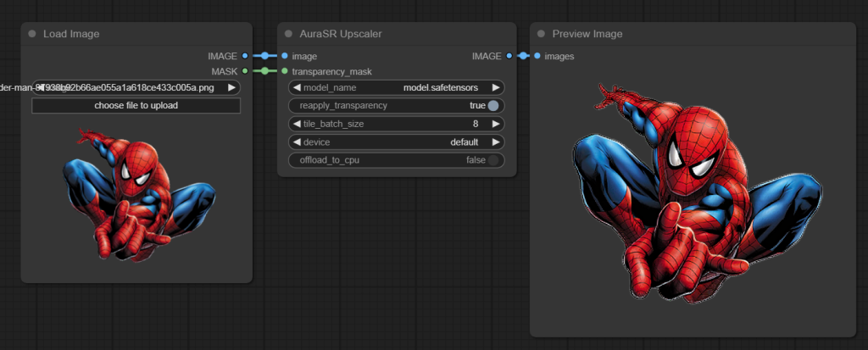Select the AuraSR Upscaler node title
868x350 pixels.
click(341, 34)
